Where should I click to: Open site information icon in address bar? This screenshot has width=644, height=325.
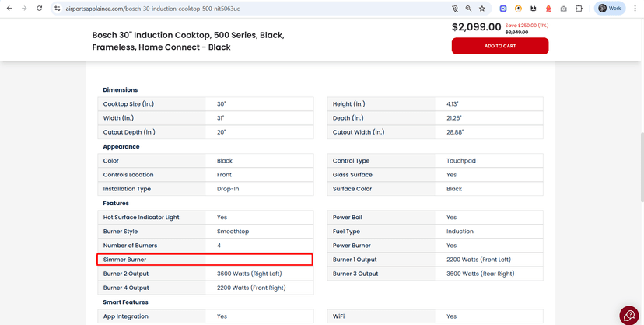pos(58,9)
